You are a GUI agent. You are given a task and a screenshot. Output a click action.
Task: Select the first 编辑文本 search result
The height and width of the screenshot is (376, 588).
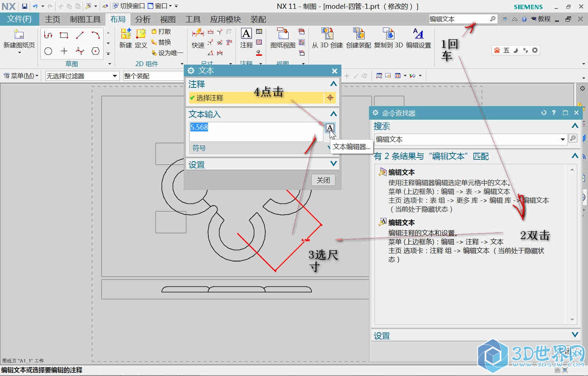click(401, 172)
